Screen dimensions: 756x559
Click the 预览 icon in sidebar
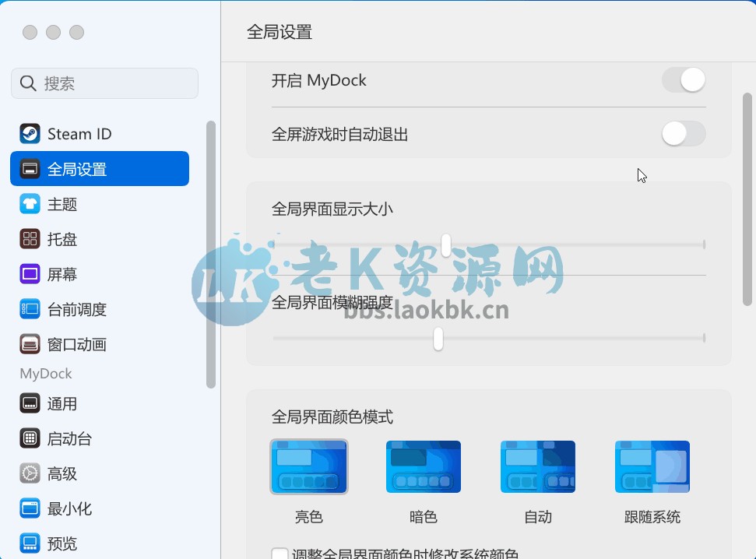point(30,543)
